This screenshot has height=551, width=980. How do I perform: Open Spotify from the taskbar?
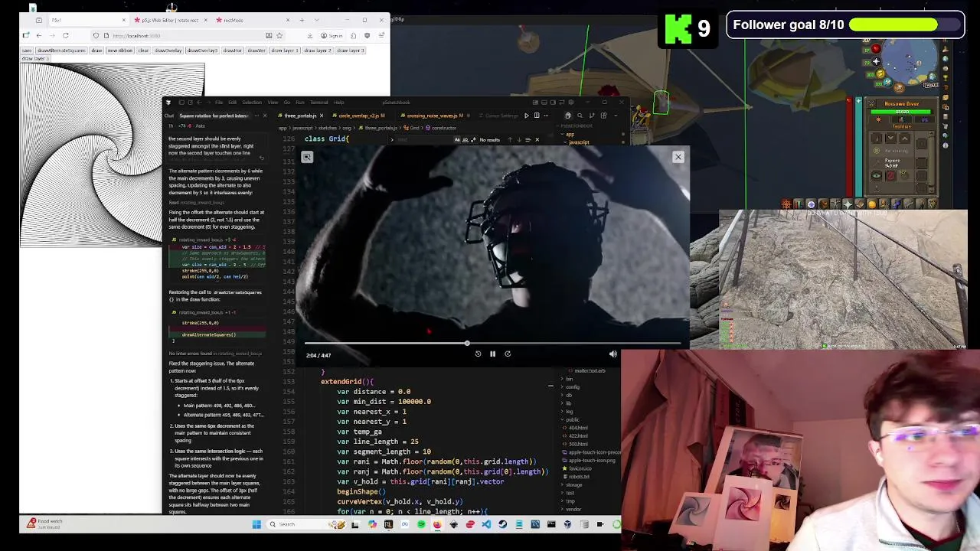[421, 524]
